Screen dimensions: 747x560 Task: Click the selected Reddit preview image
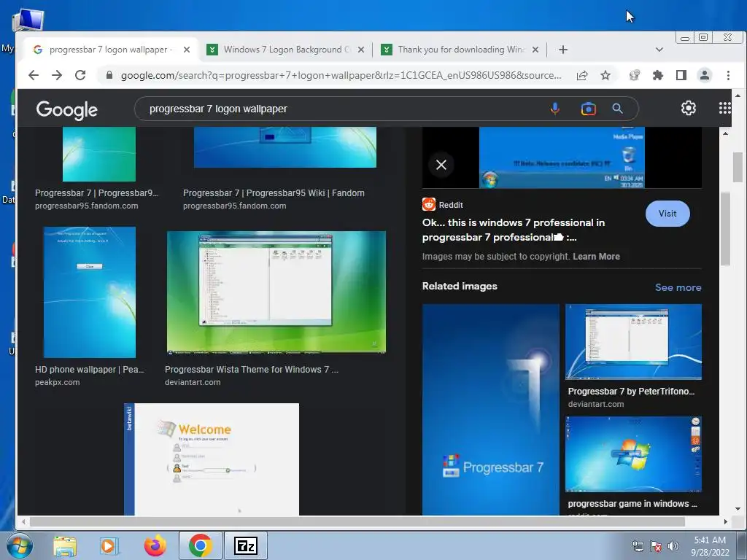[562, 157]
